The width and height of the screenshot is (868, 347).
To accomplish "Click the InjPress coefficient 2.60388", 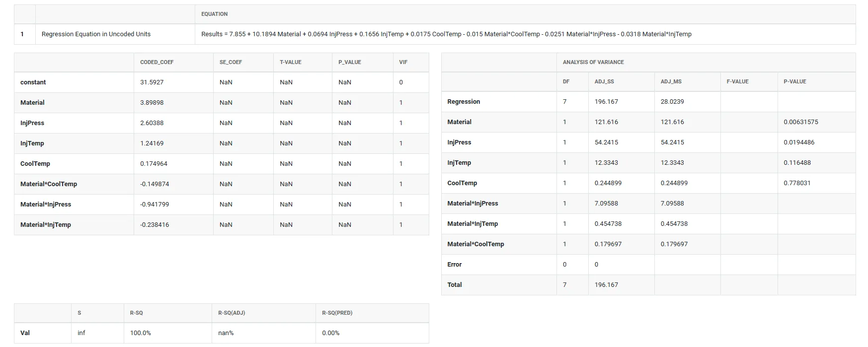I will tap(152, 123).
